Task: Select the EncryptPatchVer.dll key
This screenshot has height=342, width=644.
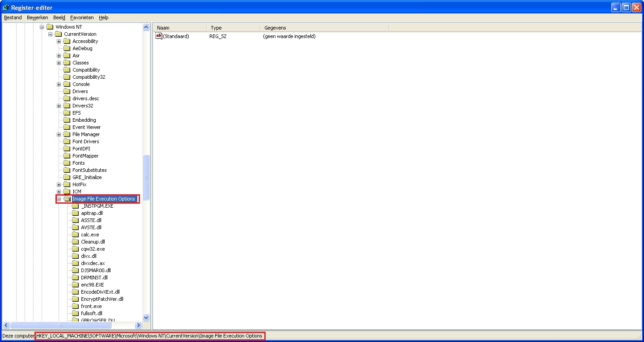Action: point(102,299)
